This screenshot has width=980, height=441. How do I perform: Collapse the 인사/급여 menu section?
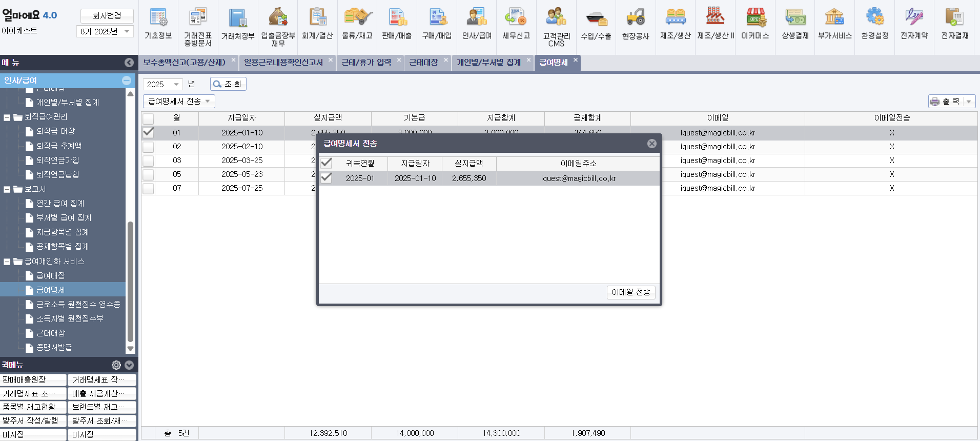pyautogui.click(x=127, y=81)
